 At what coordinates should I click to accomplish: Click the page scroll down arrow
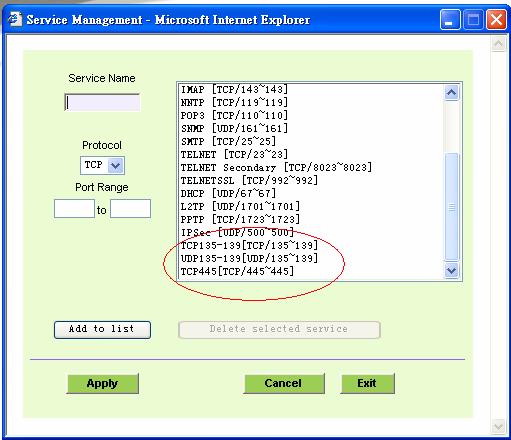click(x=498, y=426)
